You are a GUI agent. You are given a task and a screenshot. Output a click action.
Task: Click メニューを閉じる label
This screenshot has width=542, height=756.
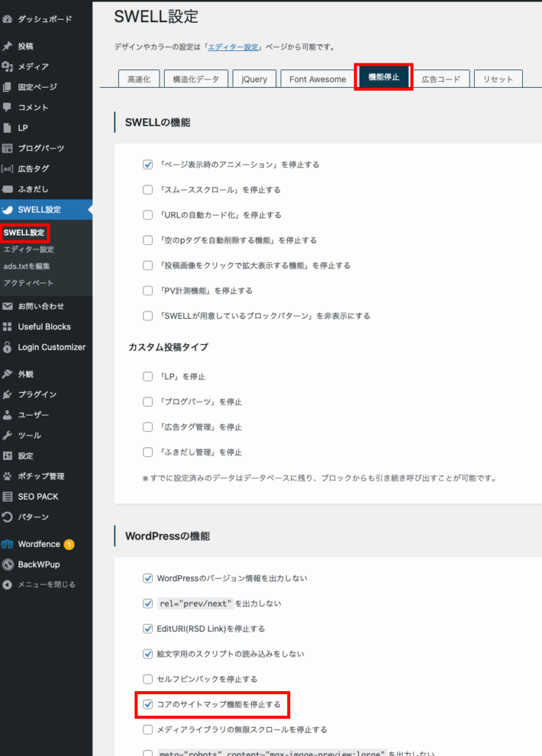[x=47, y=585]
